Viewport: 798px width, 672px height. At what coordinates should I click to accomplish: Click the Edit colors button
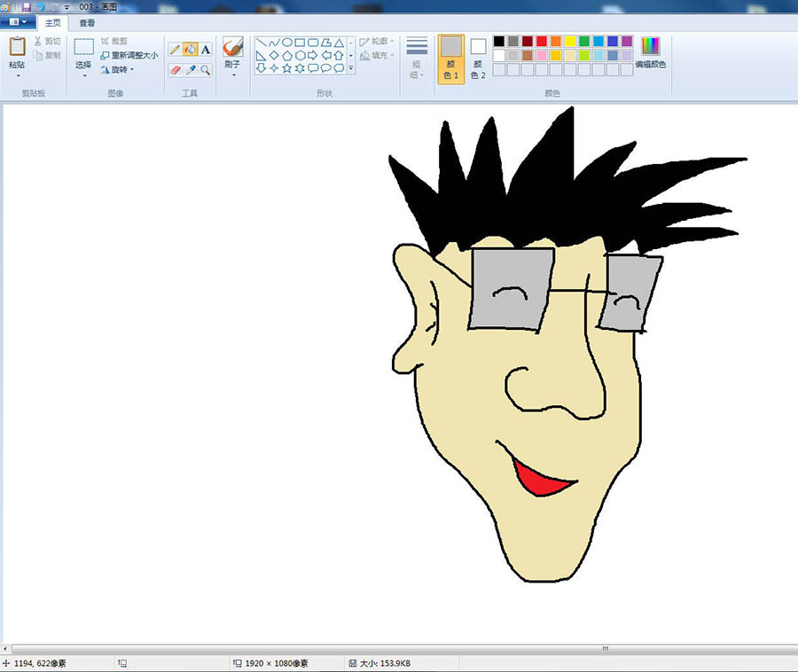(651, 53)
